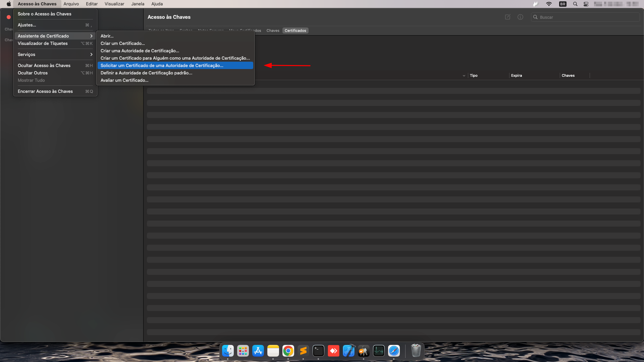This screenshot has height=362, width=644.
Task: Open Control Center in menu bar
Action: 586,4
